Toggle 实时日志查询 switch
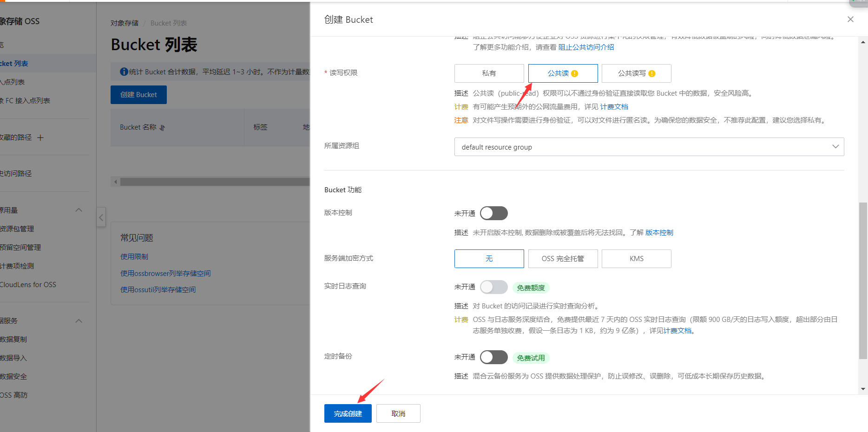 pos(494,287)
